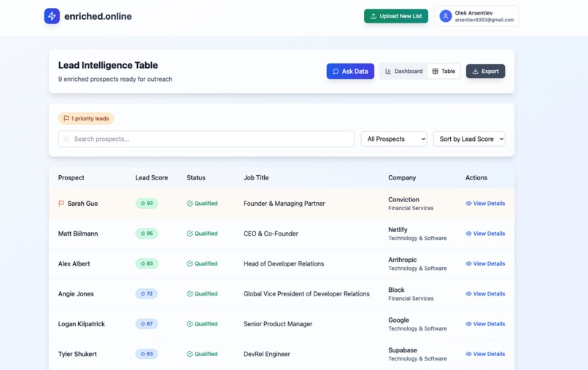This screenshot has height=370, width=588.
Task: Click the company name Anthropic
Action: tap(403, 260)
